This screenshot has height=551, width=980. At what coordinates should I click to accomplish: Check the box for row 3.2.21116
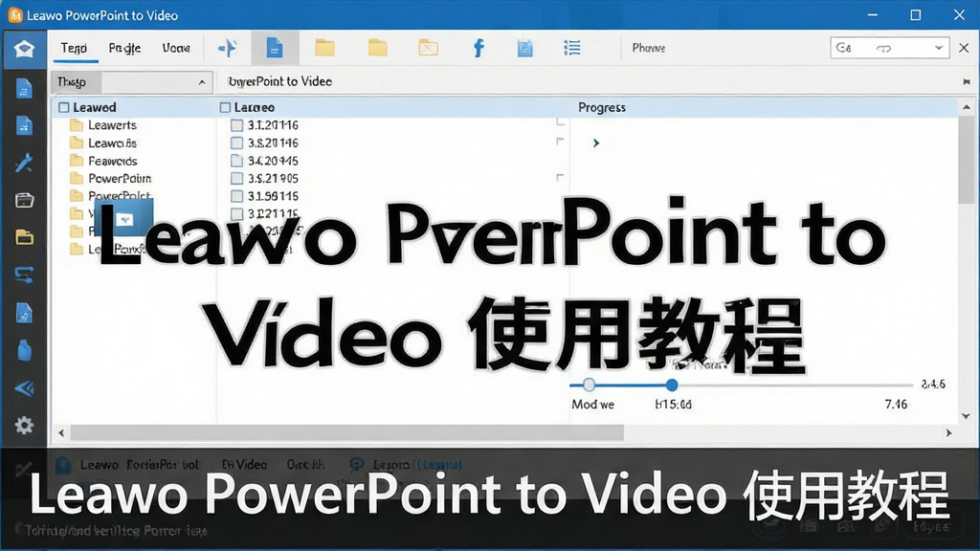pyautogui.click(x=237, y=213)
